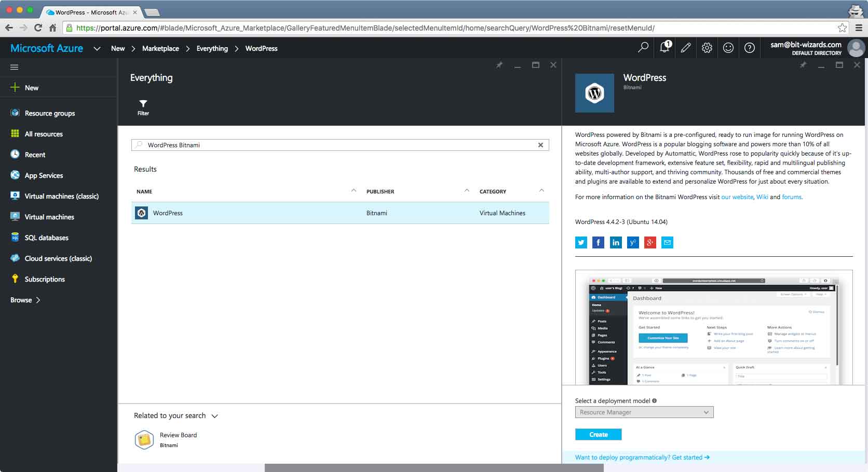This screenshot has width=868, height=472.
Task: Open Recent from sidebar
Action: click(35, 155)
